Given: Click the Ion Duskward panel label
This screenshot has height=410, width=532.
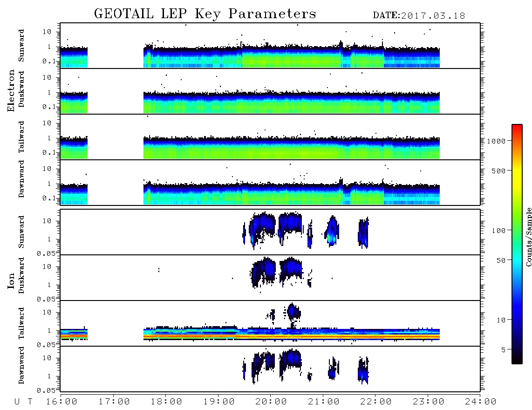Looking at the screenshot, I should (x=21, y=275).
